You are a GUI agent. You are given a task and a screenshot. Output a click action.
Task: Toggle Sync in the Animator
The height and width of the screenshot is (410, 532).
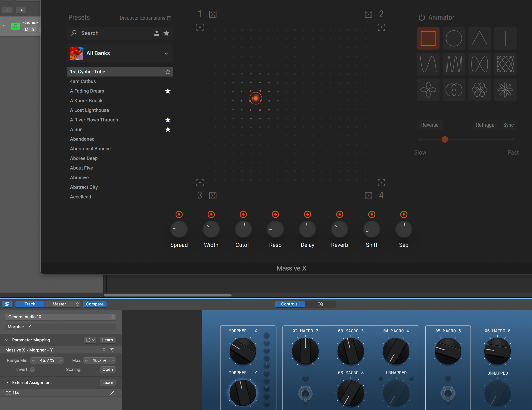[508, 125]
